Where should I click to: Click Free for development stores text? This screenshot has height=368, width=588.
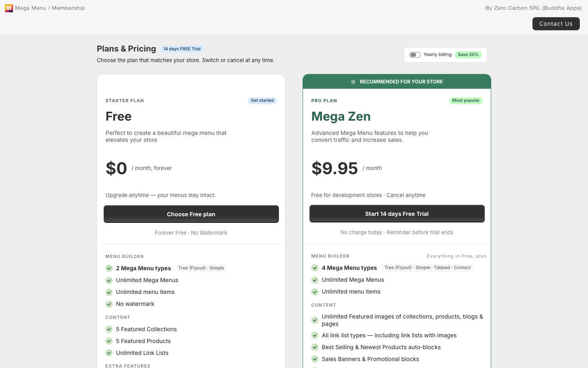click(368, 195)
